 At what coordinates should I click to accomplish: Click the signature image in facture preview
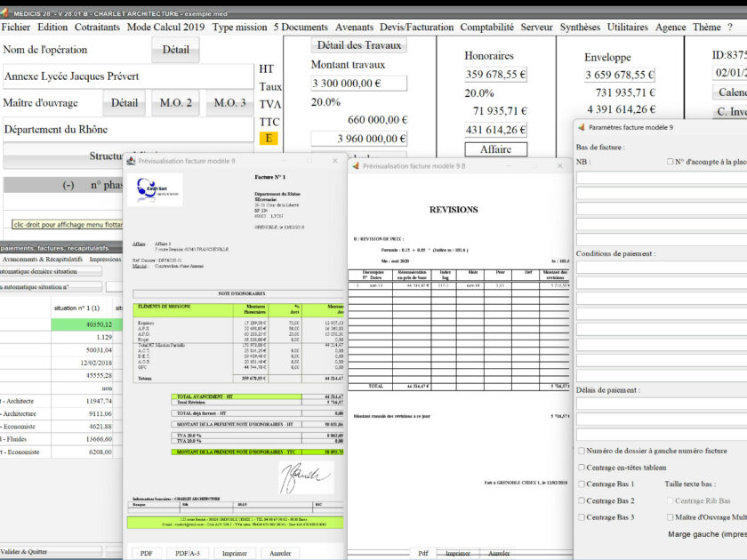click(x=305, y=477)
